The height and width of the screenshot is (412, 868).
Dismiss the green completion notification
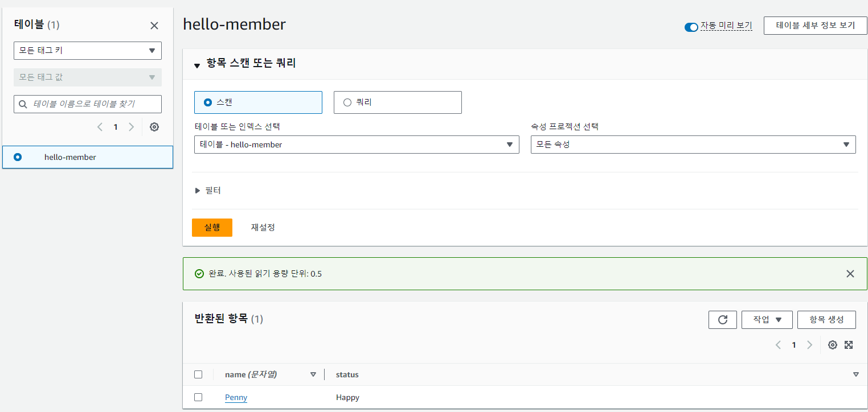point(850,274)
